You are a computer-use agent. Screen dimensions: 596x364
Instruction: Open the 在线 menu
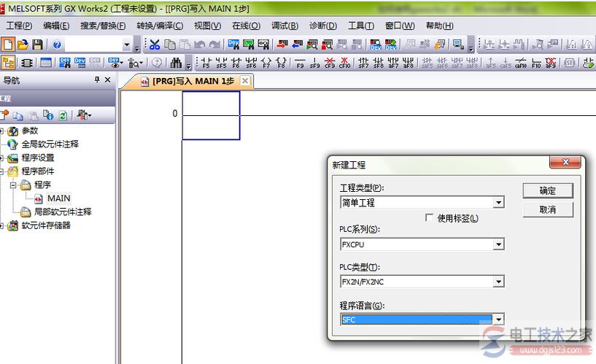tap(247, 26)
